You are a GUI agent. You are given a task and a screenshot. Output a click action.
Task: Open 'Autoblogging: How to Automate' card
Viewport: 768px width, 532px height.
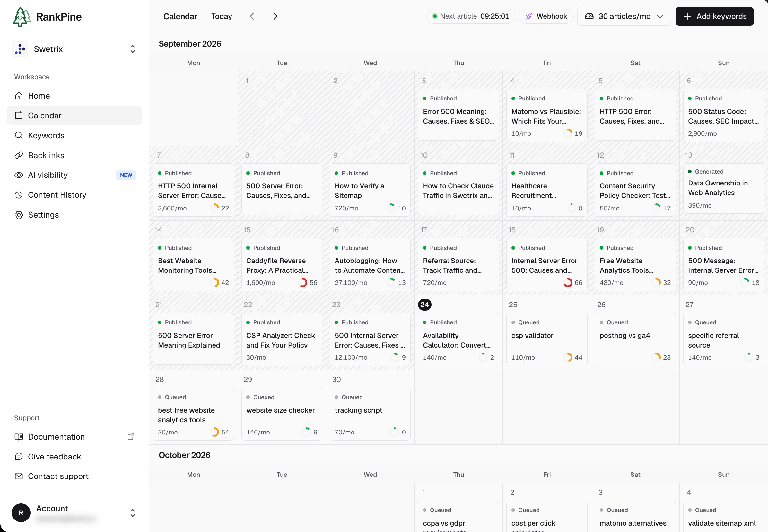370,265
